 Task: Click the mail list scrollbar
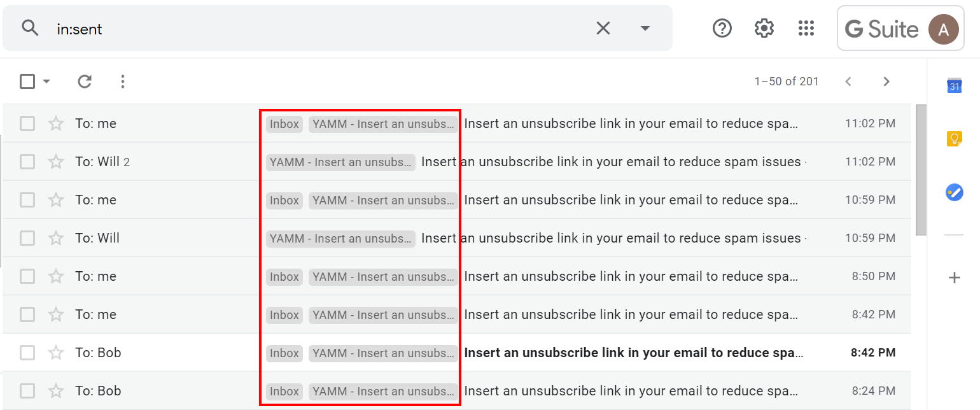point(921,170)
